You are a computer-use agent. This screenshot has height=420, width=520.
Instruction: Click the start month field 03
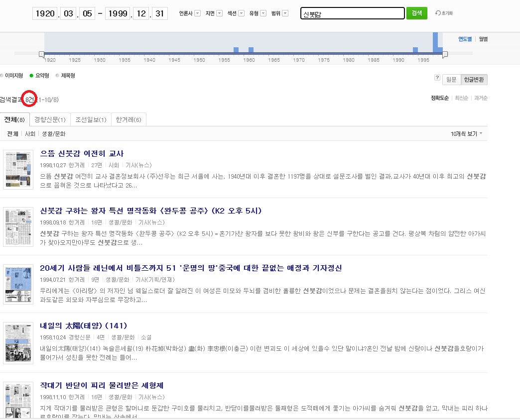click(68, 13)
